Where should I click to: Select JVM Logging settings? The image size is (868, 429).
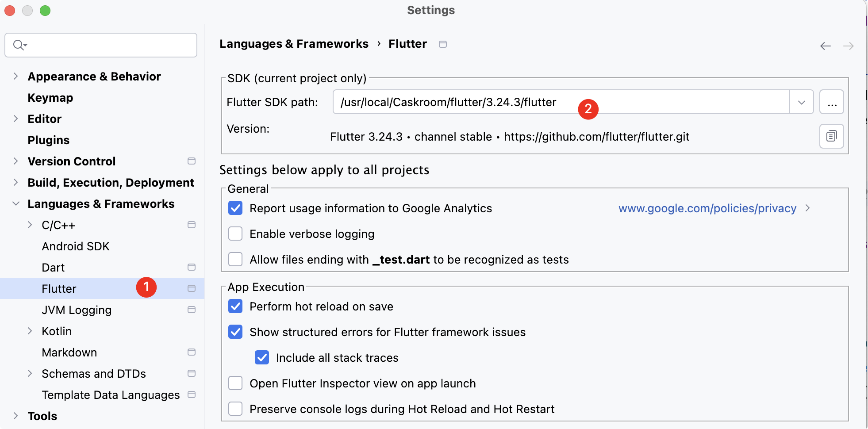coord(77,310)
